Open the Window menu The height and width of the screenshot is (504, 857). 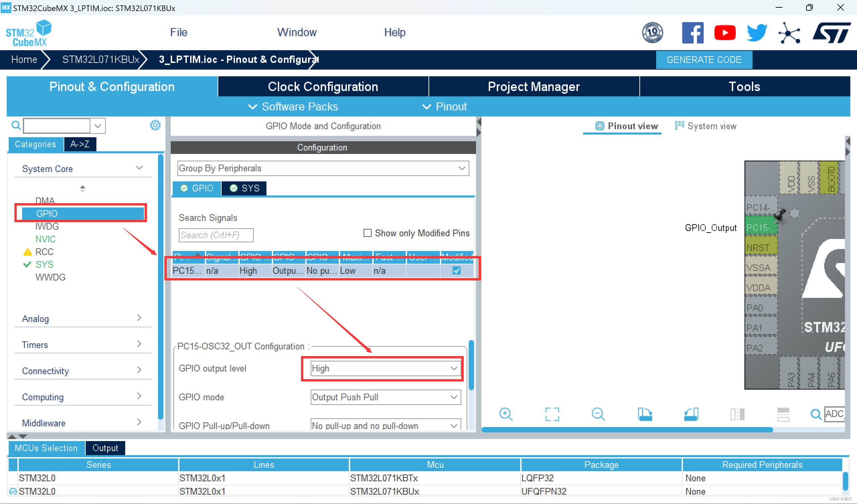(297, 32)
